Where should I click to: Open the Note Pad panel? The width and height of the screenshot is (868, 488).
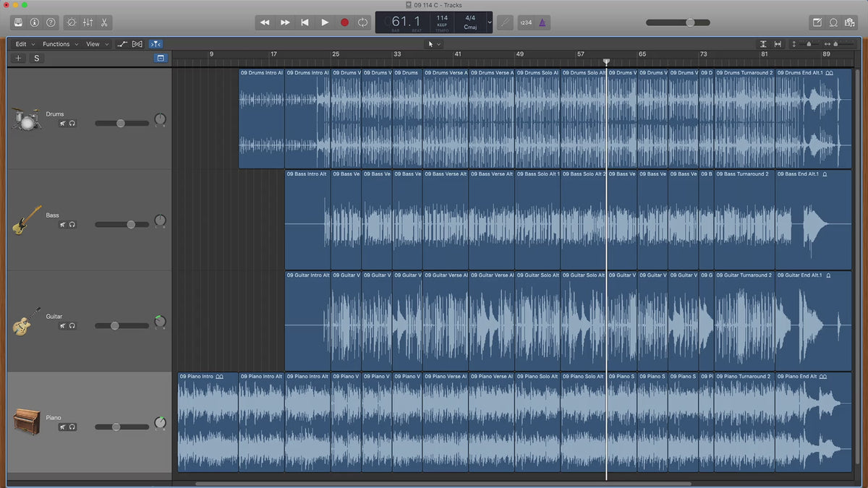[x=817, y=22]
